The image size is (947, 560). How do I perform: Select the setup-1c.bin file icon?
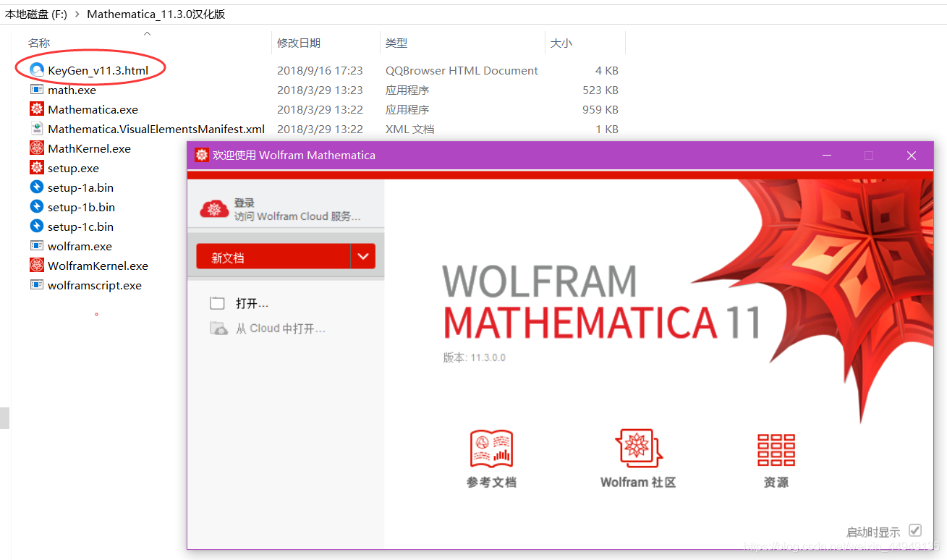37,226
